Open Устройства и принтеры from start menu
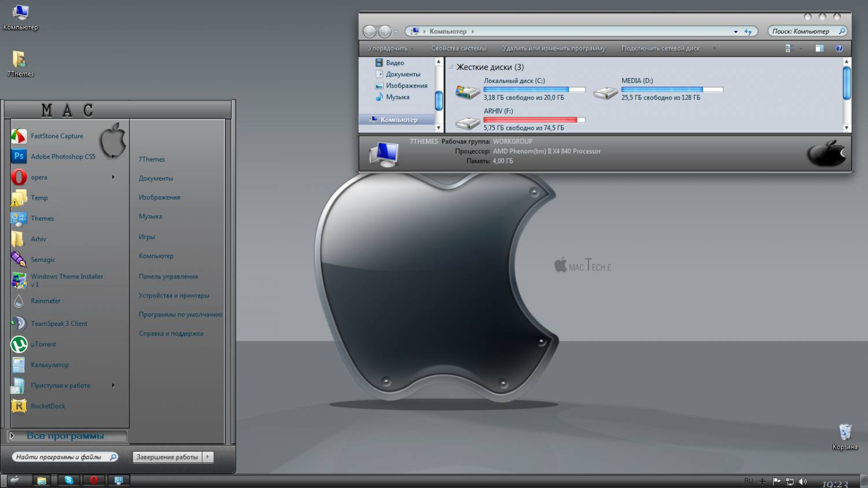The image size is (868, 488). click(x=174, y=295)
